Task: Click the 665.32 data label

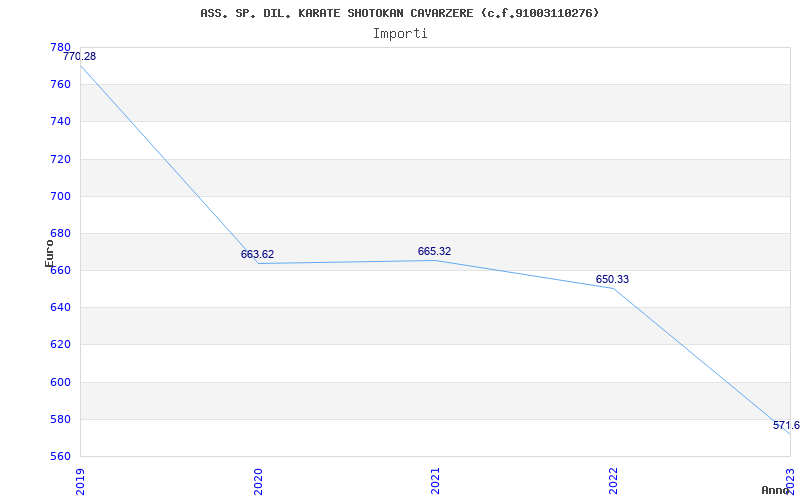Action: pyautogui.click(x=434, y=251)
